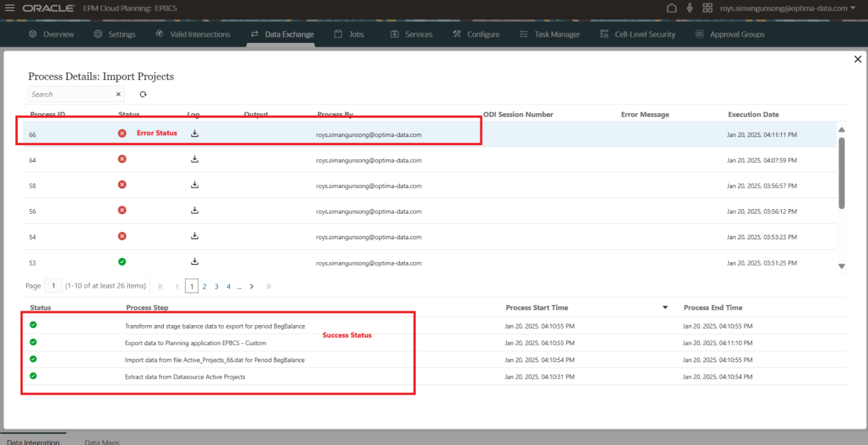Screen dimensions: 868x445
Task: Switch to the Overview tab
Action: point(51,34)
